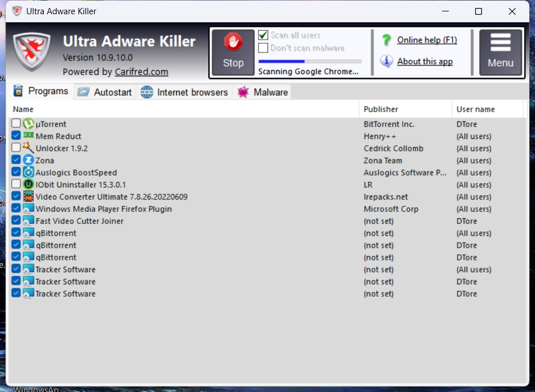Click the scan progress bar
535x392 pixels.
click(x=310, y=62)
